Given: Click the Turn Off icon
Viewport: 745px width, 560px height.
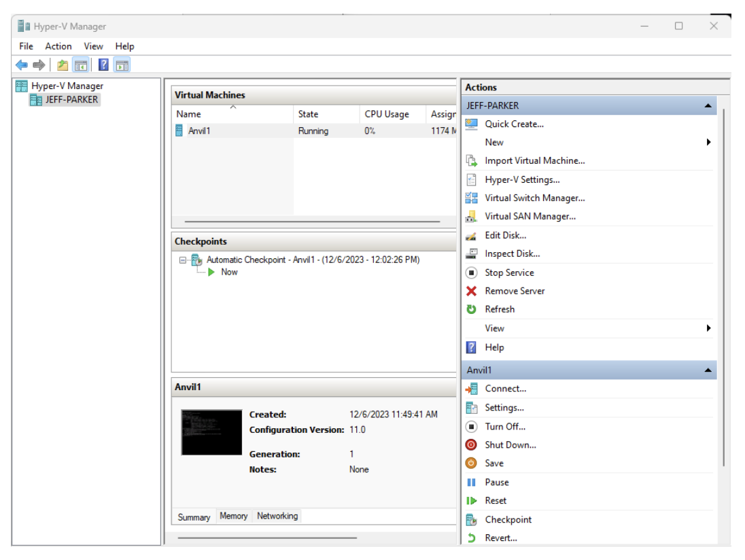Looking at the screenshot, I should 471,427.
